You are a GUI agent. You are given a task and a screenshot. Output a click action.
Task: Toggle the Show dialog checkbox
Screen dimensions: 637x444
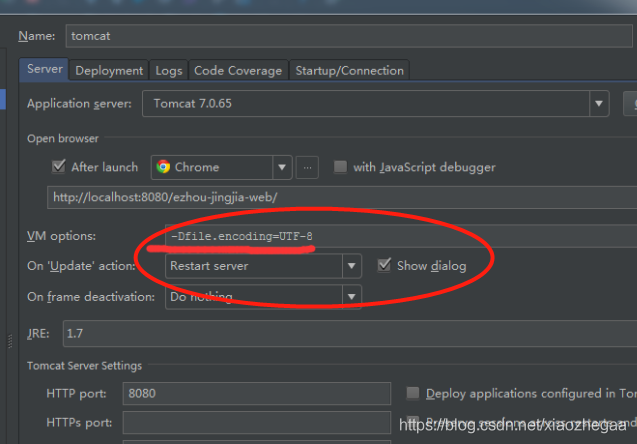(384, 265)
